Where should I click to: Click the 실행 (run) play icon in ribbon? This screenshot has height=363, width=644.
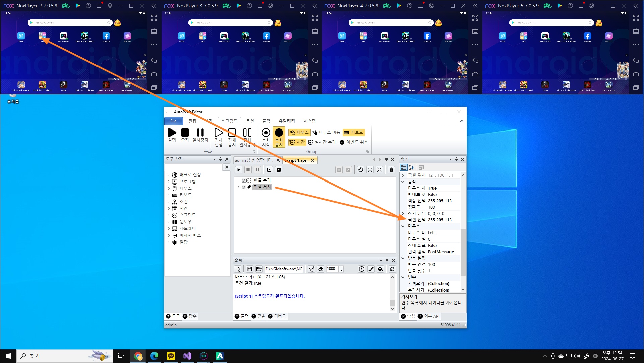172,133
